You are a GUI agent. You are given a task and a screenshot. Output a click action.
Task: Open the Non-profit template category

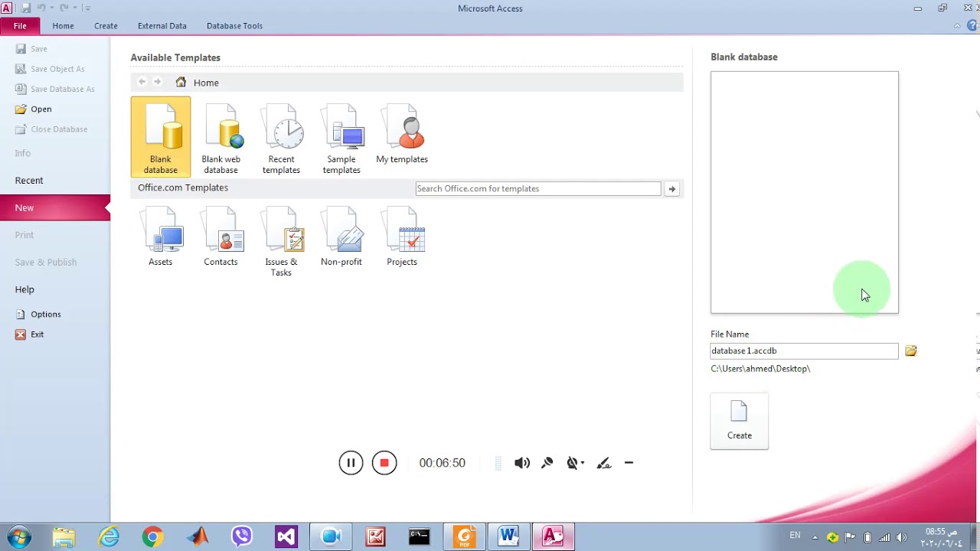(x=341, y=236)
